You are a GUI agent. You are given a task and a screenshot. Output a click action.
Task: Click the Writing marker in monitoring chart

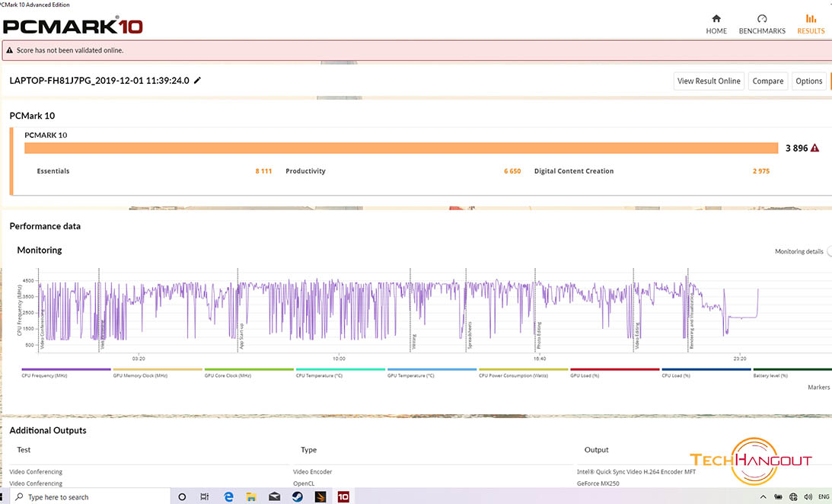pos(414,341)
